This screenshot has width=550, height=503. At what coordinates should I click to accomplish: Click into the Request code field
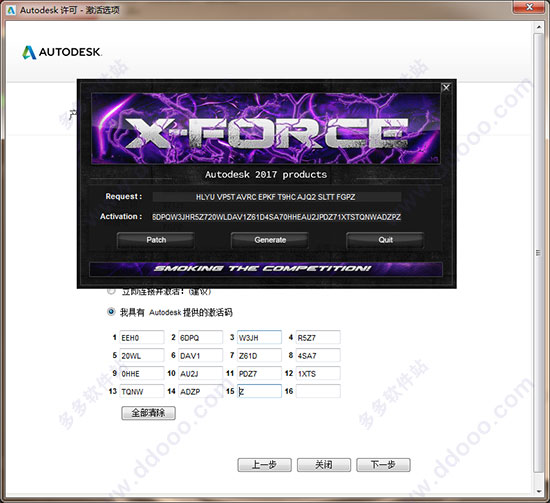pyautogui.click(x=277, y=197)
